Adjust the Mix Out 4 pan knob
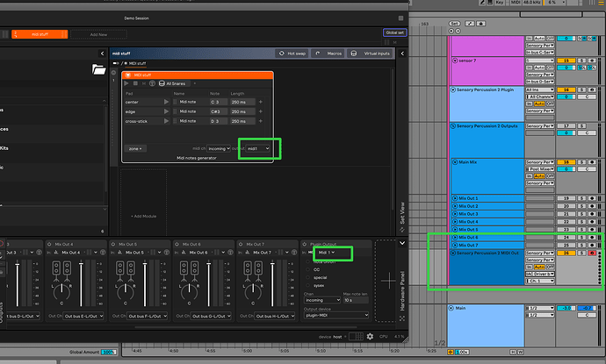 61,292
